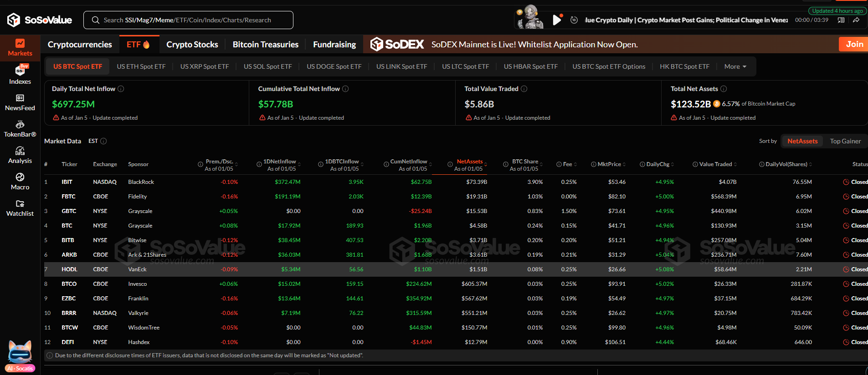868x375 pixels.
Task: Open the NewsFeed sidebar icon
Action: (x=20, y=98)
